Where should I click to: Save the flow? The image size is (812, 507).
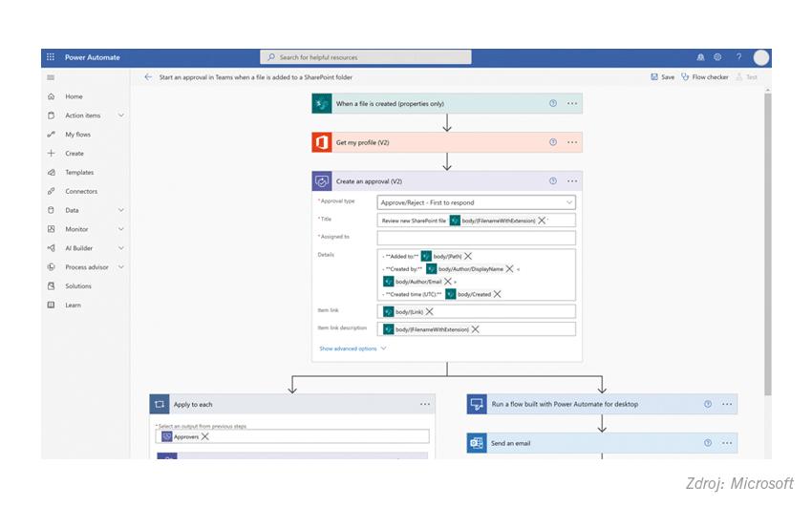pyautogui.click(x=662, y=77)
